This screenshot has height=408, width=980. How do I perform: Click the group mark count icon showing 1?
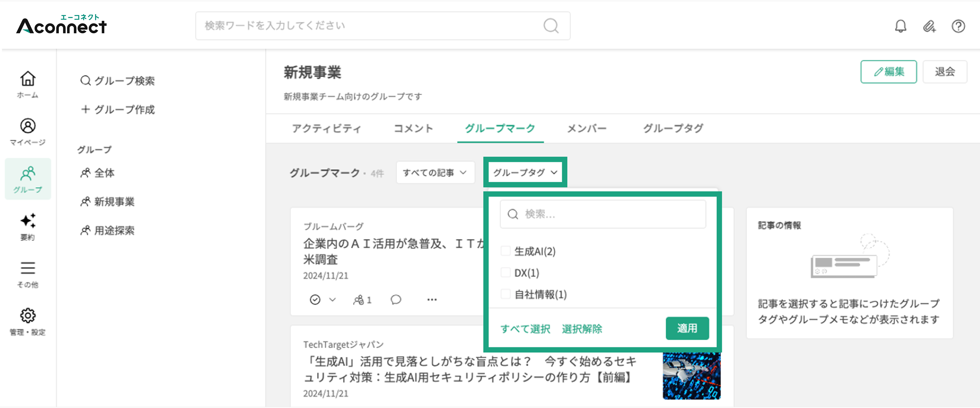362,300
